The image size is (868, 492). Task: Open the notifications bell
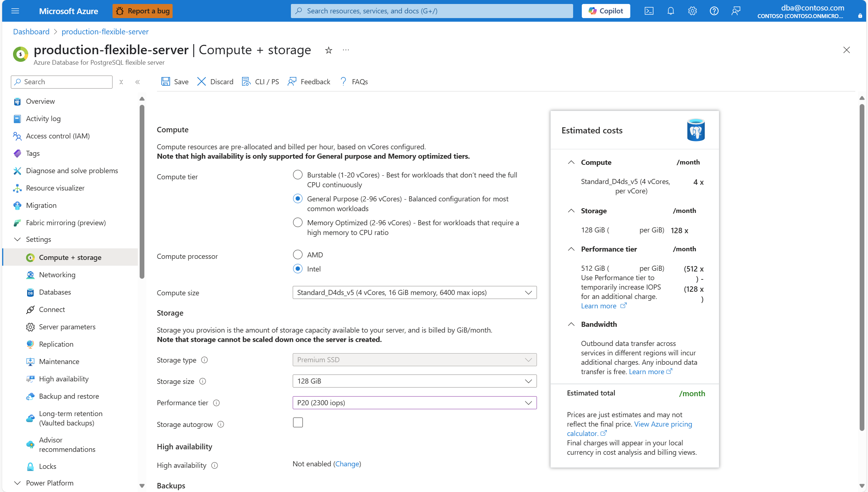pyautogui.click(x=670, y=11)
